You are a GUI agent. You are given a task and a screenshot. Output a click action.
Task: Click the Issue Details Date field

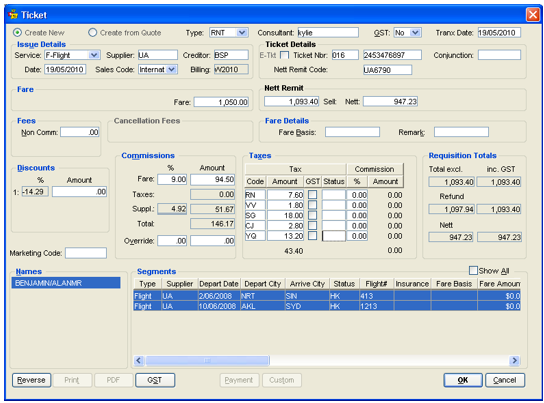(x=65, y=69)
